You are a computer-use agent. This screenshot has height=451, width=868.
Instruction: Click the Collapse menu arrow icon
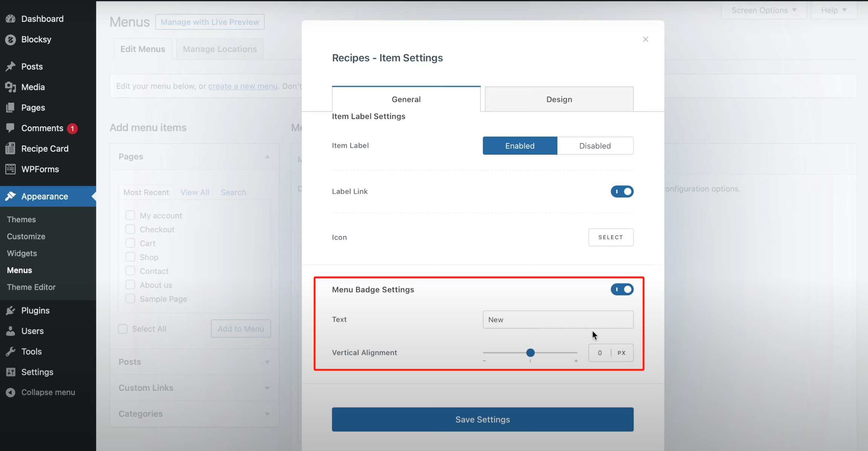point(11,393)
